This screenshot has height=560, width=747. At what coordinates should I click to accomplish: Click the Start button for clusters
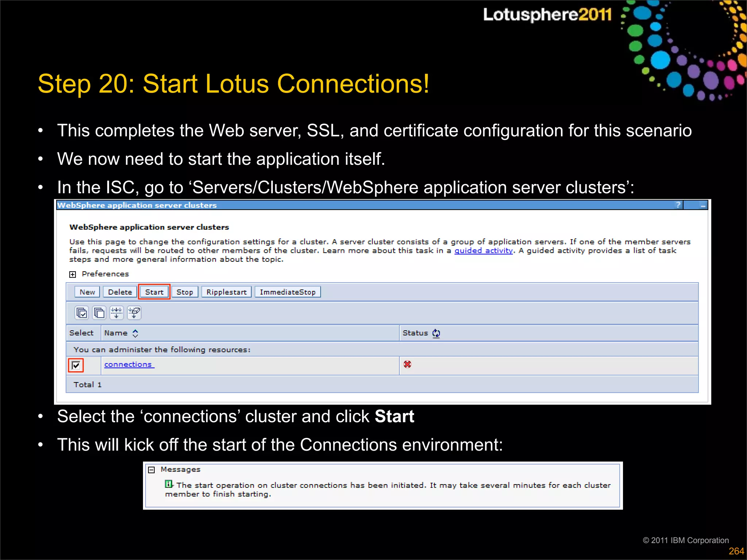pos(154,292)
